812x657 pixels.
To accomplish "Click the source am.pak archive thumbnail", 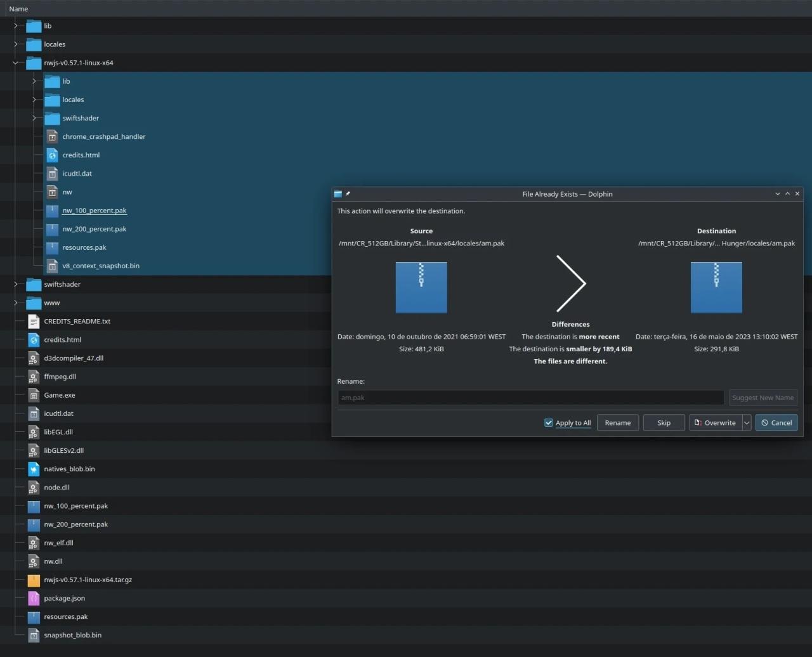I will [x=421, y=287].
